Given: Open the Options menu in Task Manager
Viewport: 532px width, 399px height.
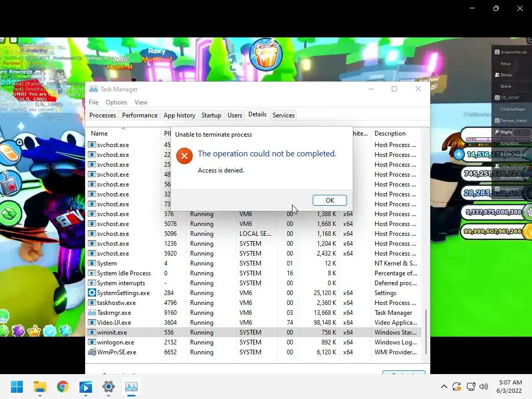Looking at the screenshot, I should [116, 102].
